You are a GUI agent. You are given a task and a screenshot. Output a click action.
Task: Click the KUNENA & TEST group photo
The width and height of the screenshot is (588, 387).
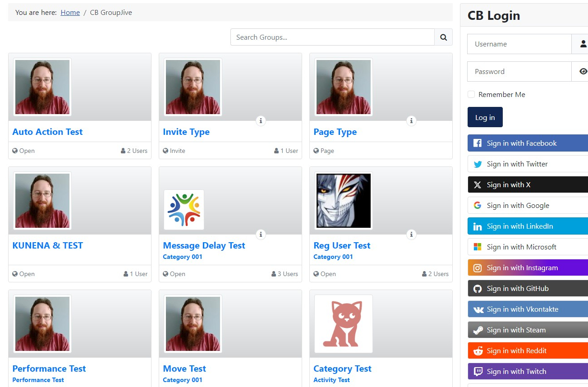coord(42,201)
